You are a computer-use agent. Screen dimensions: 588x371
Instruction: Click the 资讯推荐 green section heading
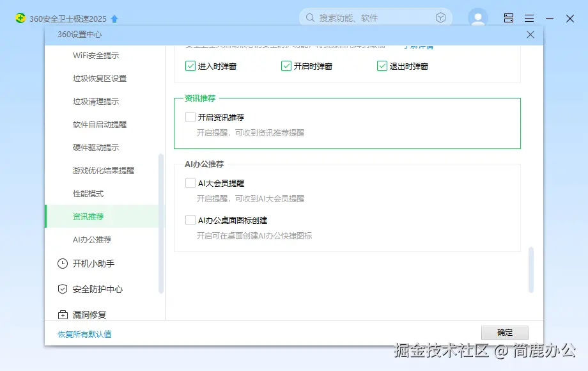click(200, 99)
